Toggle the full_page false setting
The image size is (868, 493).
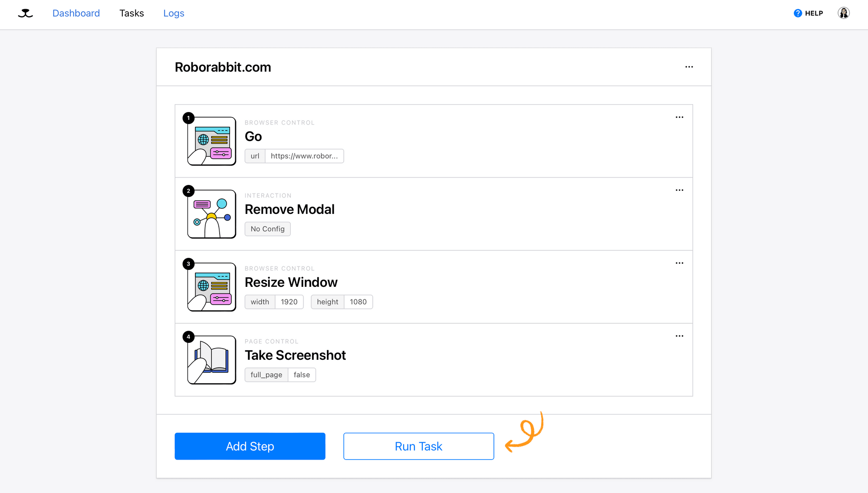(x=302, y=375)
